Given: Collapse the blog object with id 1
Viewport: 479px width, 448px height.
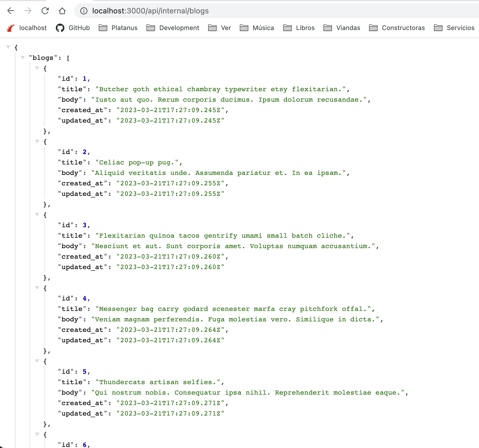Looking at the screenshot, I should [37, 68].
